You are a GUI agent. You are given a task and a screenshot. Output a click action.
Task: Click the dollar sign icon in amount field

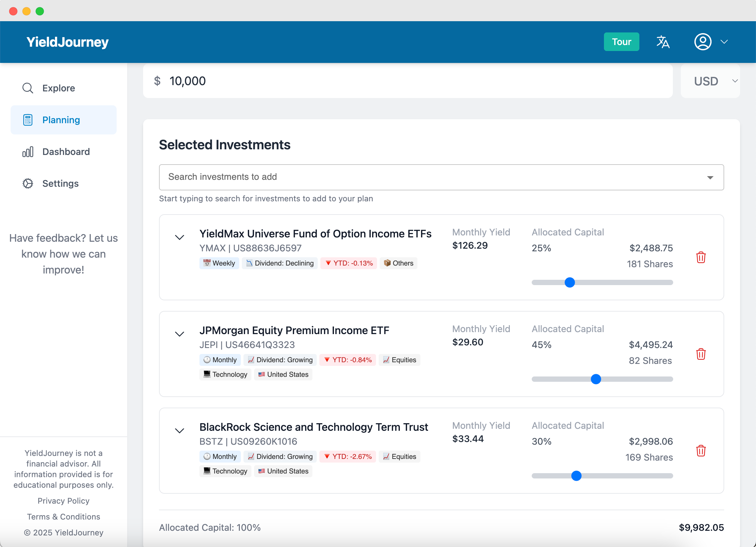(157, 81)
